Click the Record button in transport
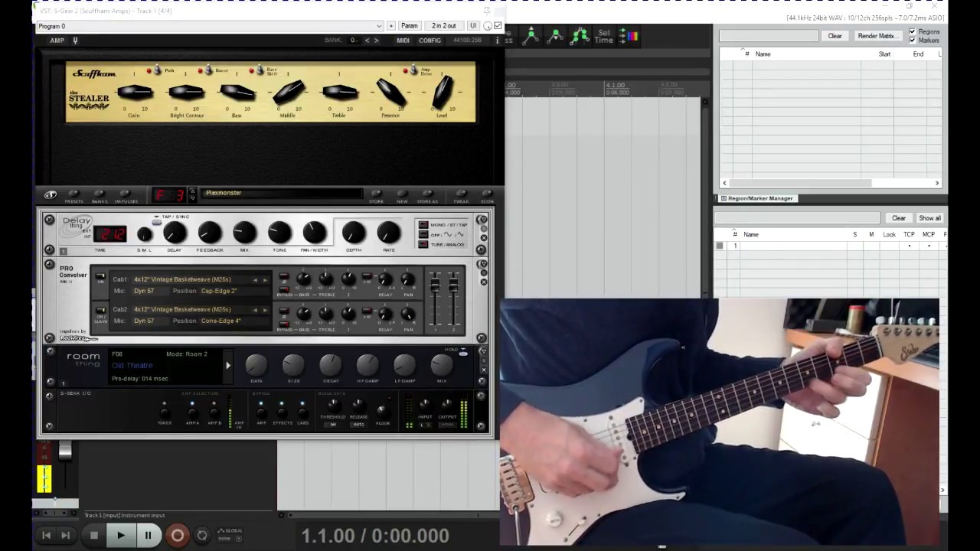The image size is (980, 551). pyautogui.click(x=177, y=535)
